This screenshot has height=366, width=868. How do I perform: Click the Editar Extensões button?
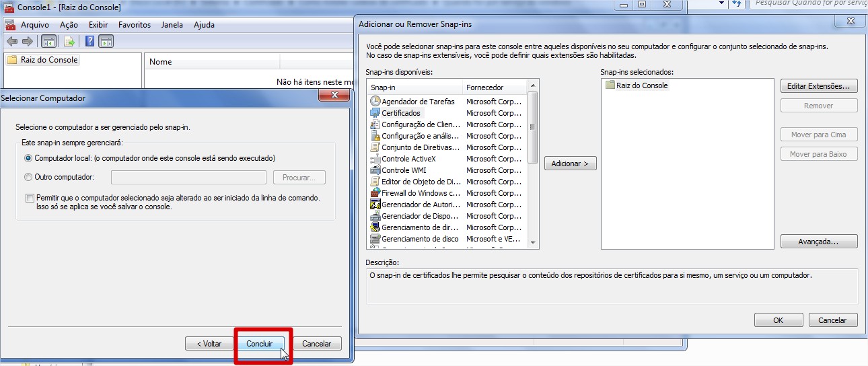pyautogui.click(x=819, y=86)
